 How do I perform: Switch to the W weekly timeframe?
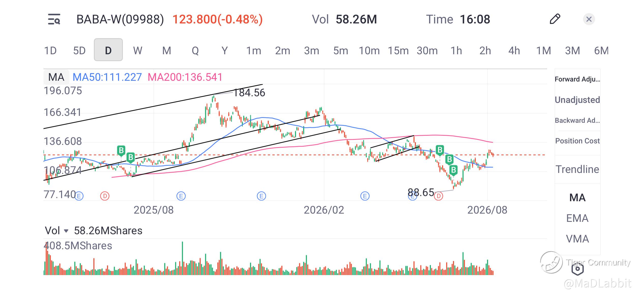[138, 50]
